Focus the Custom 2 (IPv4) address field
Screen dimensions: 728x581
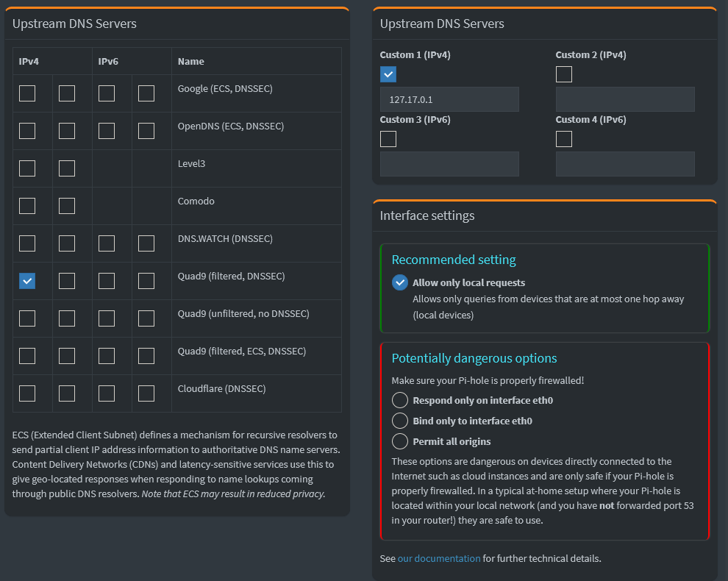(625, 99)
